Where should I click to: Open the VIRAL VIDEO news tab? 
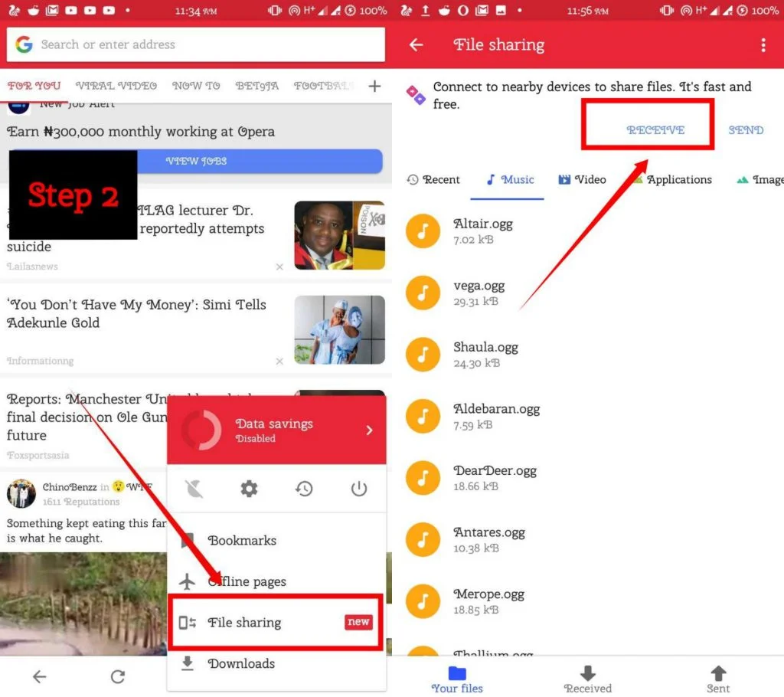click(116, 86)
